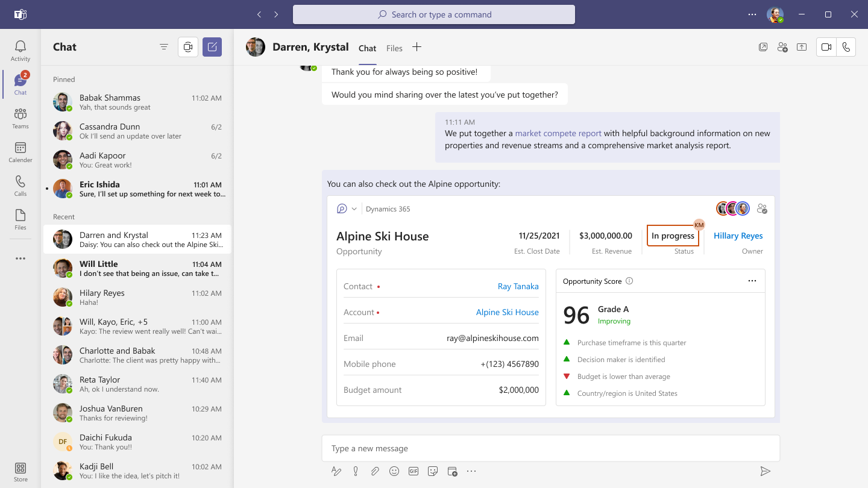Switch to the Files tab
Viewport: 868px width, 488px height.
394,48
